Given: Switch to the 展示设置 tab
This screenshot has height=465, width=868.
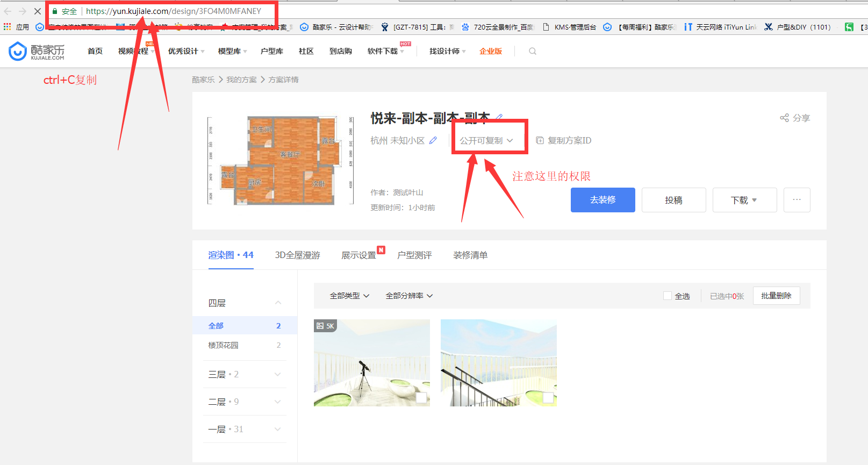Looking at the screenshot, I should 359,255.
